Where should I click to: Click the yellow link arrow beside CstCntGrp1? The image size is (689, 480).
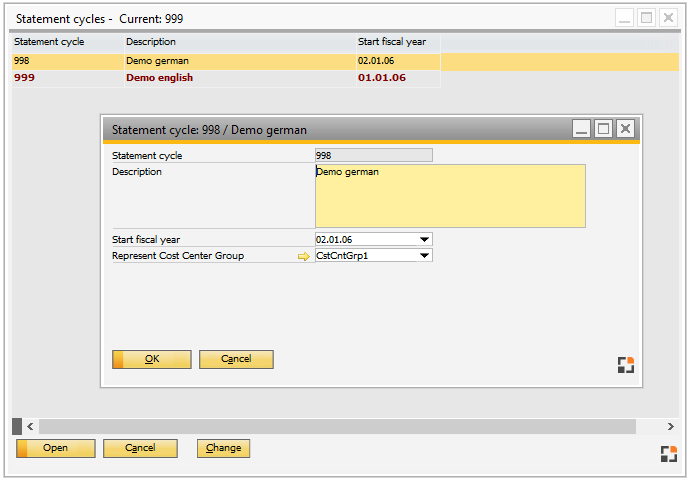[304, 256]
